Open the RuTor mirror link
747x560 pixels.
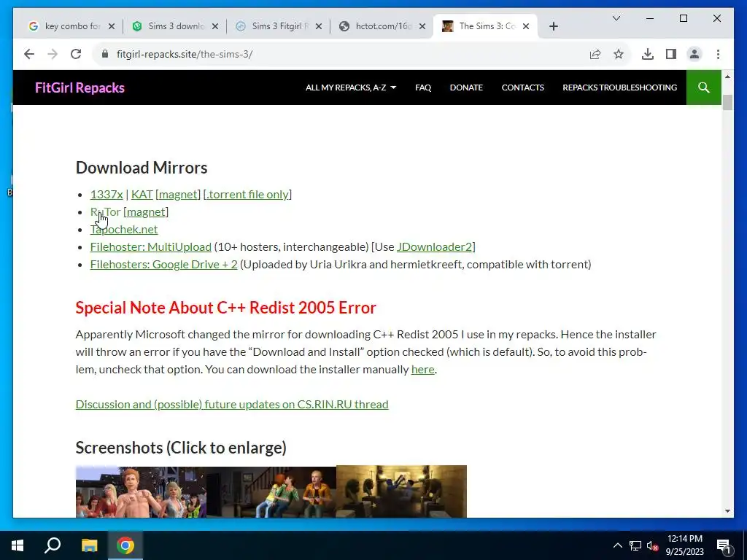(105, 212)
